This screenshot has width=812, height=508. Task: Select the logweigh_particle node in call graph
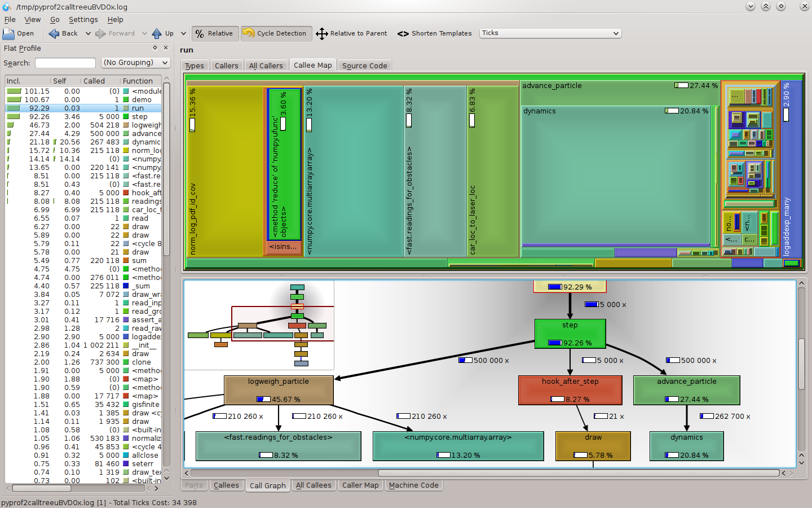[279, 390]
